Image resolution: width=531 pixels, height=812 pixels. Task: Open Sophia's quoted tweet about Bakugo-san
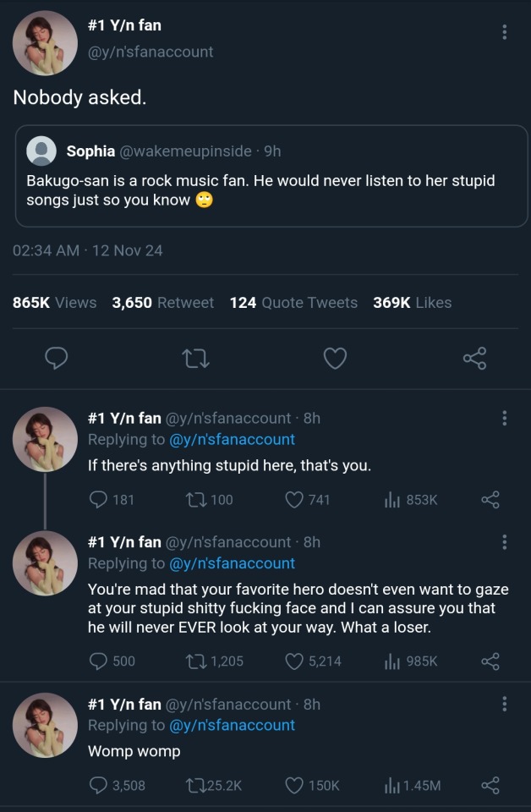(271, 190)
